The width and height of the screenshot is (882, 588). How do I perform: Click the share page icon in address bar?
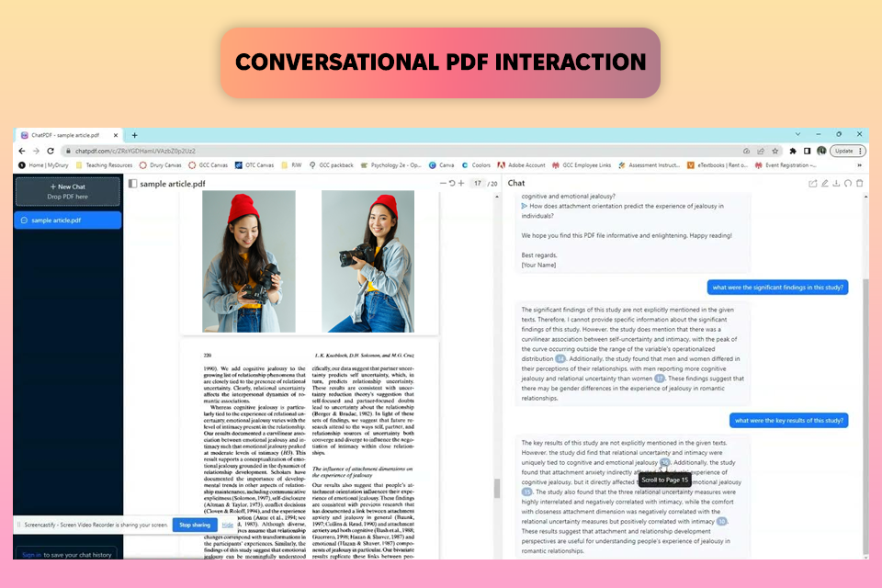point(761,151)
